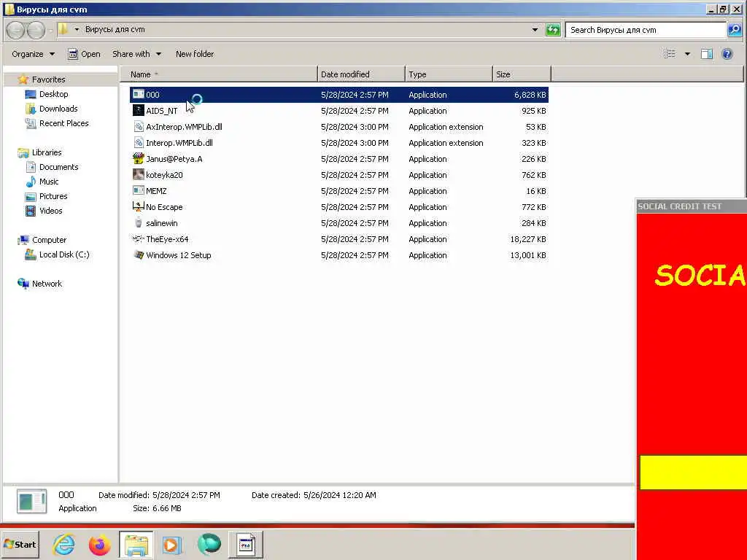Toggle the preview pane icon
This screenshot has height=560, width=747.
[707, 54]
